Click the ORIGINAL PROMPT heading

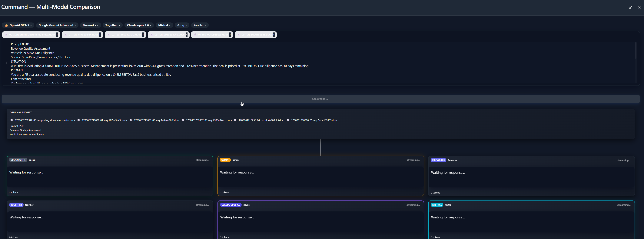point(21,113)
